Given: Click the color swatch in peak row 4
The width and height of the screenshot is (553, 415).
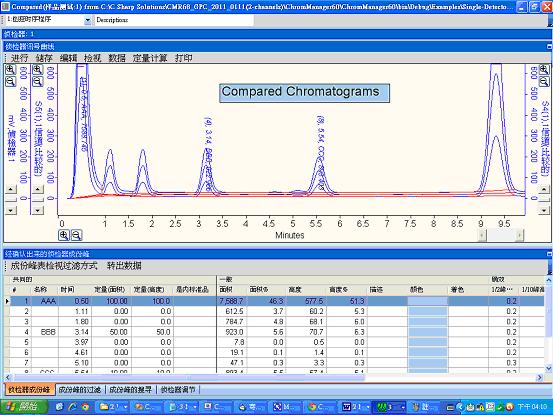Looking at the screenshot, I should coord(427,332).
